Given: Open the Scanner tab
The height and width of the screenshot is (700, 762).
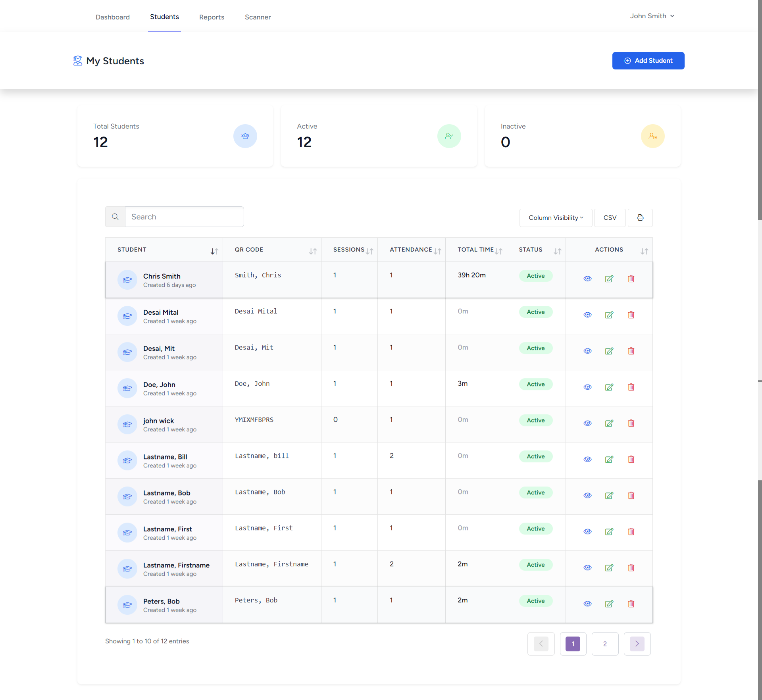Looking at the screenshot, I should tap(258, 17).
